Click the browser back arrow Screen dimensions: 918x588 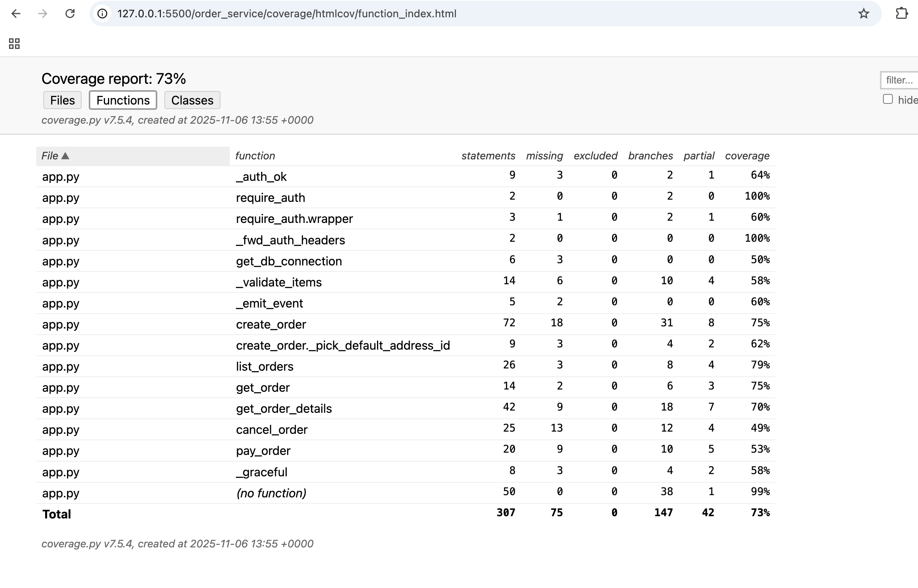click(15, 14)
